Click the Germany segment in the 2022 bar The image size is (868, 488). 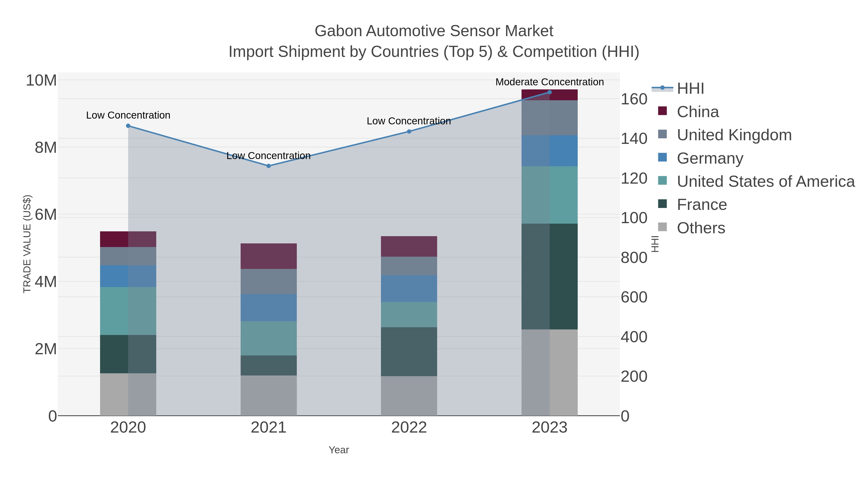pos(409,289)
